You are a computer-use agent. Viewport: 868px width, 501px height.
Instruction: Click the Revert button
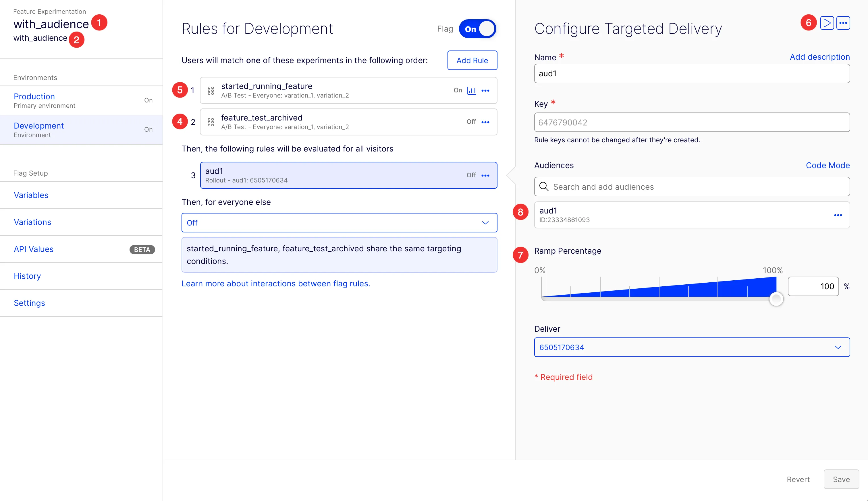(798, 479)
